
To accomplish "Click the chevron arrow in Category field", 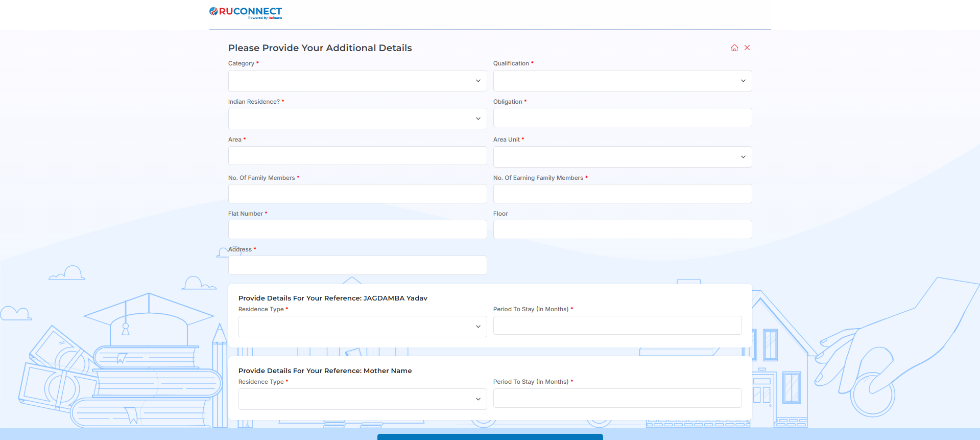I will [x=478, y=81].
